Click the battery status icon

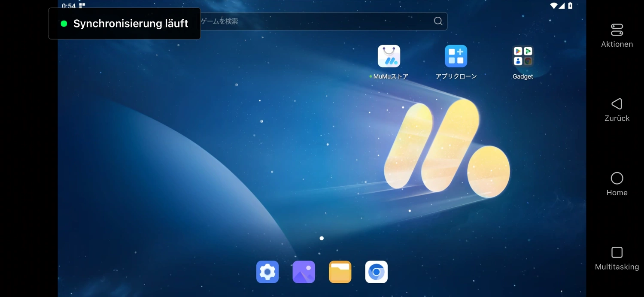(x=570, y=6)
